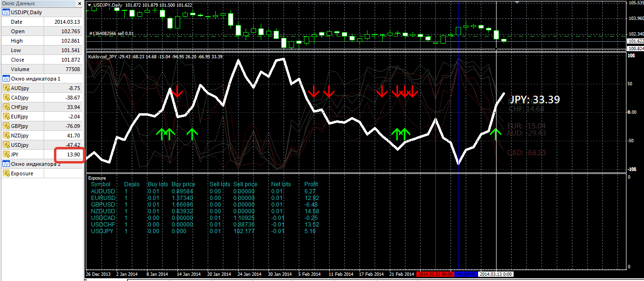Click the High value 102.861
Image resolution: width=644 pixels, height=281 pixels.
point(71,41)
